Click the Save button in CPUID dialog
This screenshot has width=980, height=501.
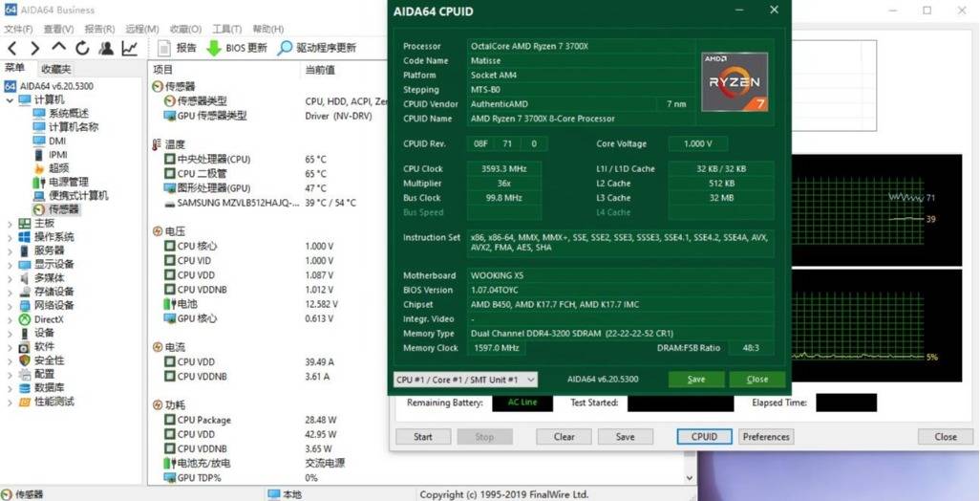[x=696, y=380]
